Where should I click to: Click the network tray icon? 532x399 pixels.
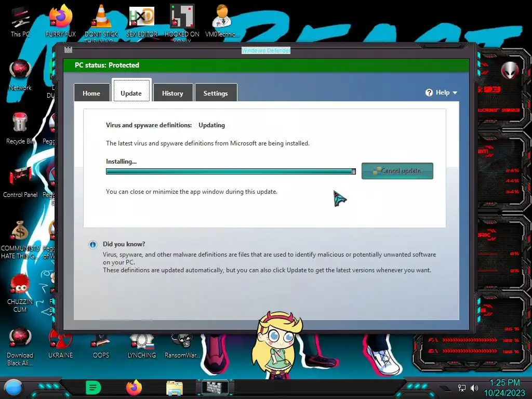point(461,388)
